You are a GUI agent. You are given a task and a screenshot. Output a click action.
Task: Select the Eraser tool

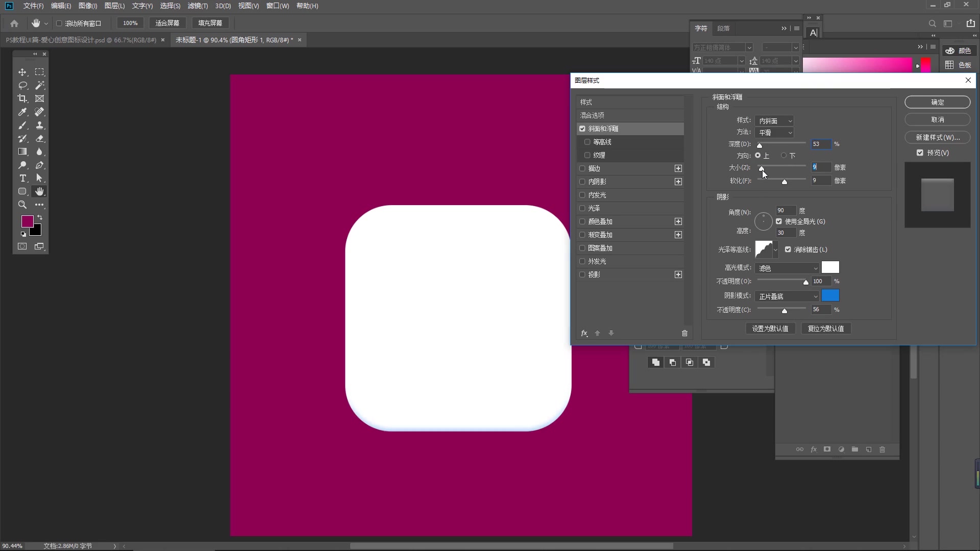point(39,138)
